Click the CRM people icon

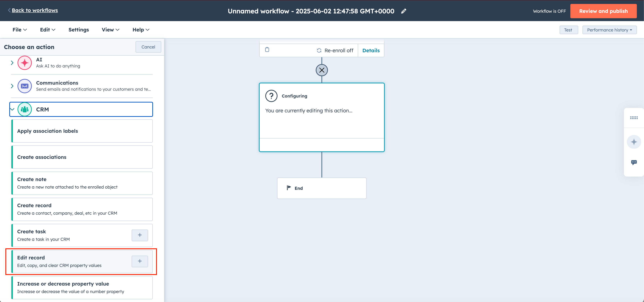tap(24, 109)
